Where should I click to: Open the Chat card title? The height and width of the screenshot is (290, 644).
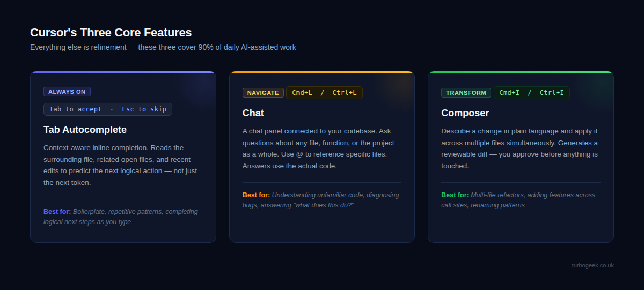point(253,113)
